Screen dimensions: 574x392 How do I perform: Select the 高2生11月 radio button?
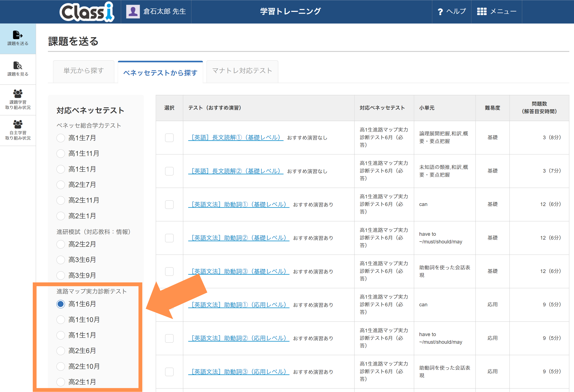(60, 200)
